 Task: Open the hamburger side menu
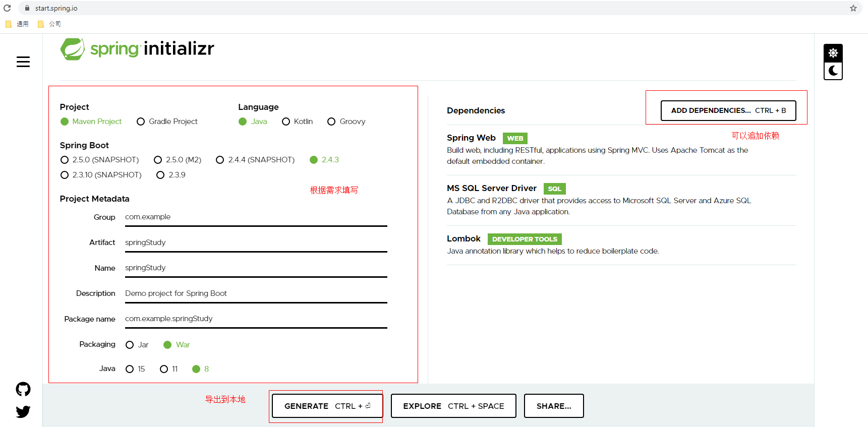(x=23, y=62)
